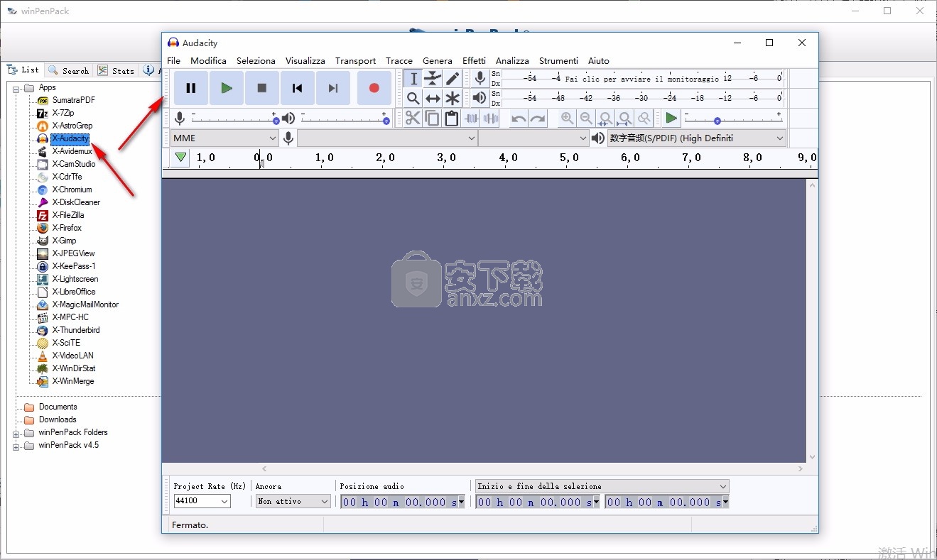Open the MME audio host dropdown
Screen dimensions: 937x560
point(224,138)
